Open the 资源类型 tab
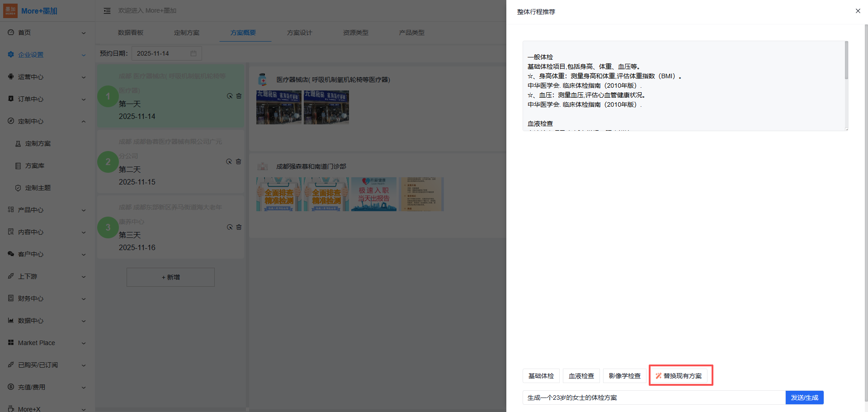Viewport: 868px width, 412px height. (355, 33)
